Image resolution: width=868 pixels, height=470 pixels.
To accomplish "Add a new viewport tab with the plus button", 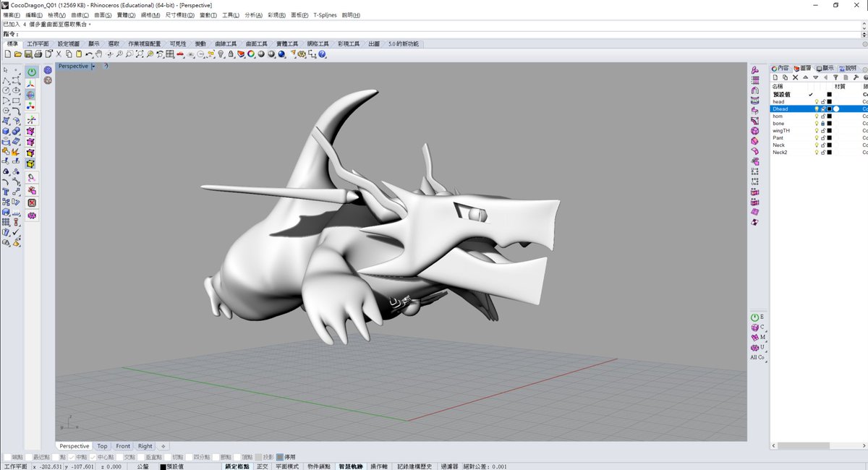I will click(x=163, y=446).
